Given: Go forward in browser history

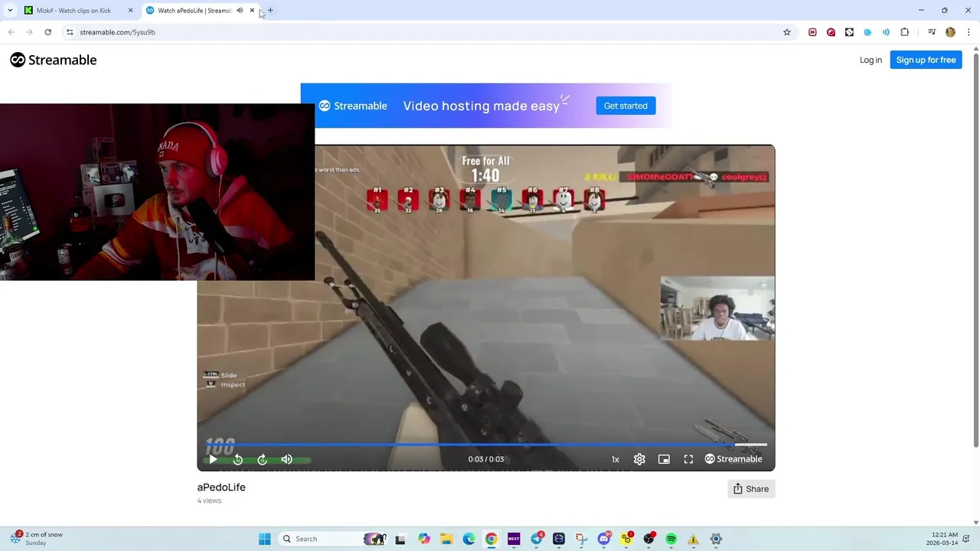Looking at the screenshot, I should (x=30, y=32).
